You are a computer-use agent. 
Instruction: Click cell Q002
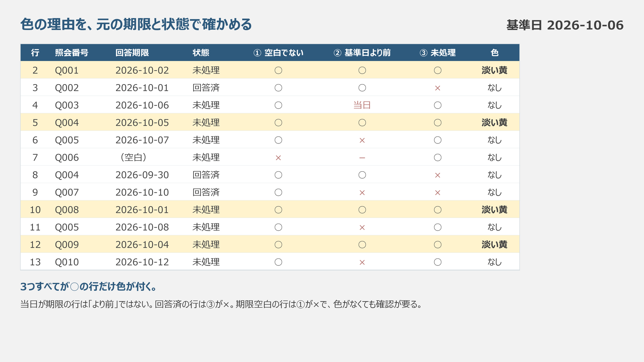[67, 88]
